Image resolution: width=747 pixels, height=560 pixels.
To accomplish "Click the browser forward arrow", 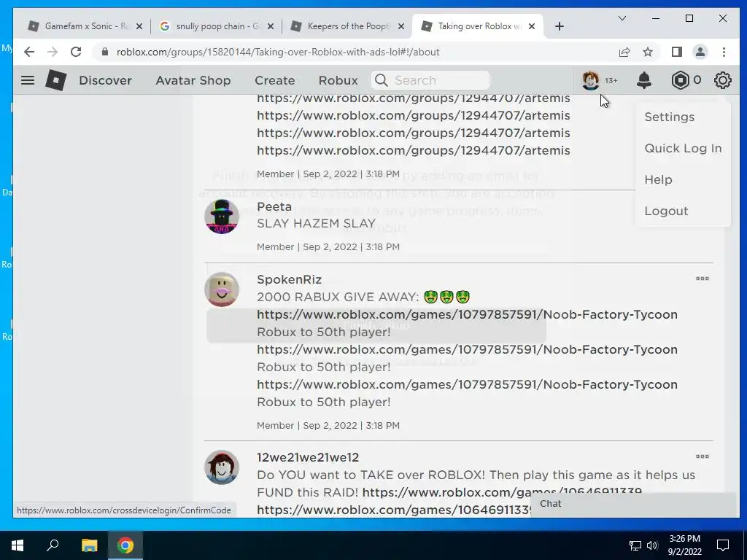I will tap(53, 52).
